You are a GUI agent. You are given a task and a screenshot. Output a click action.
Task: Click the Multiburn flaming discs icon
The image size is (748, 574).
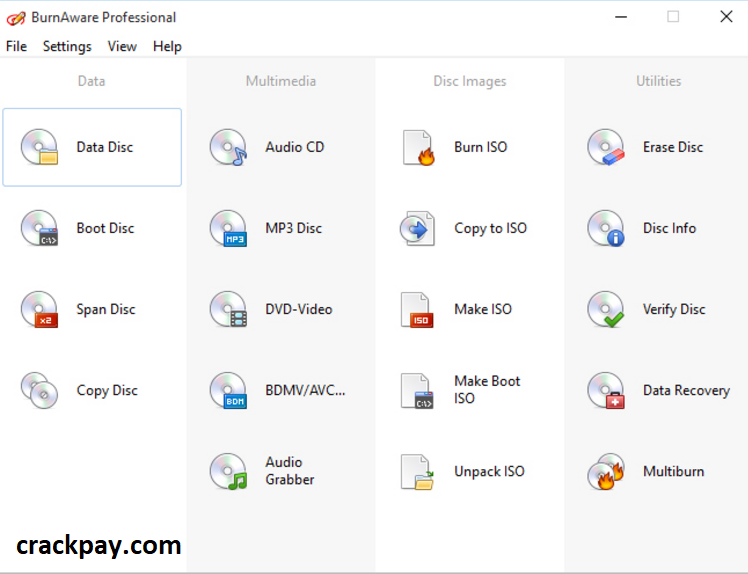tap(606, 471)
